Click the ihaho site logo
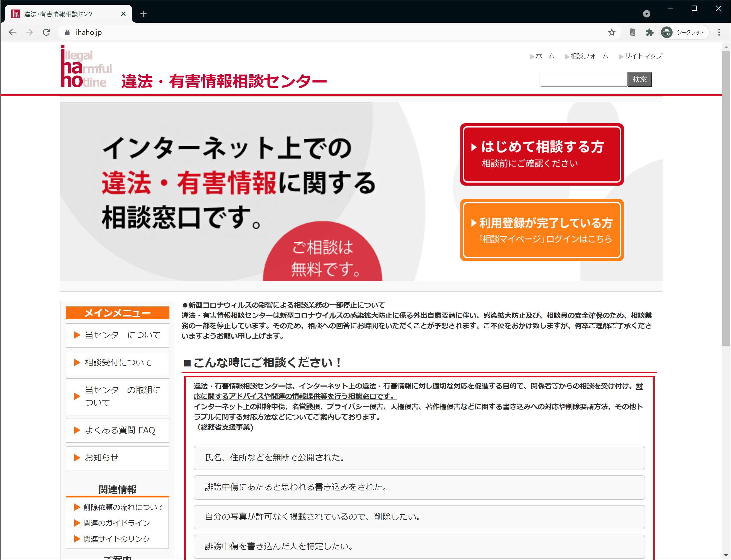The image size is (731, 560). click(86, 67)
